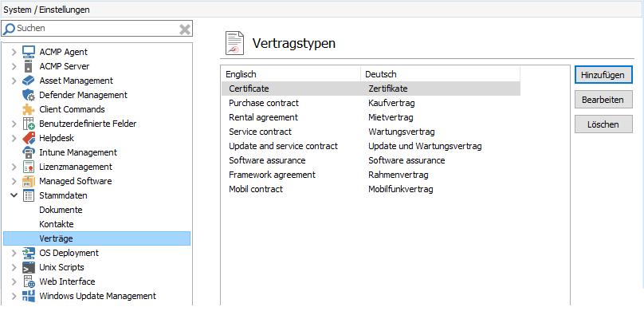Expand the Benutzerdefinierte Felder node
Image resolution: width=644 pixels, height=315 pixels.
[x=14, y=124]
